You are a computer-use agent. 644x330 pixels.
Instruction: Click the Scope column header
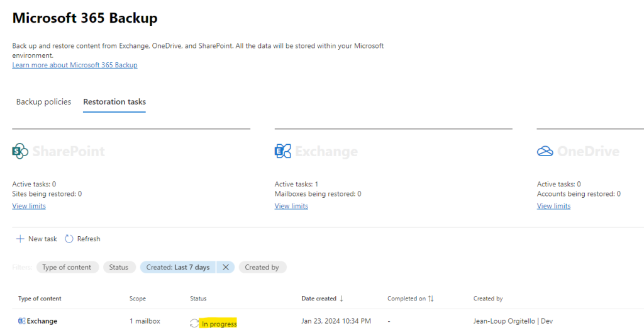click(138, 299)
